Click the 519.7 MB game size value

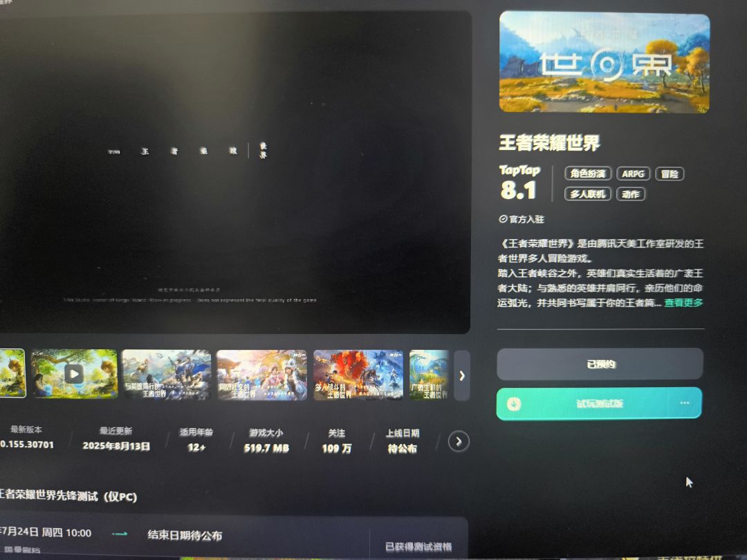coord(266,448)
